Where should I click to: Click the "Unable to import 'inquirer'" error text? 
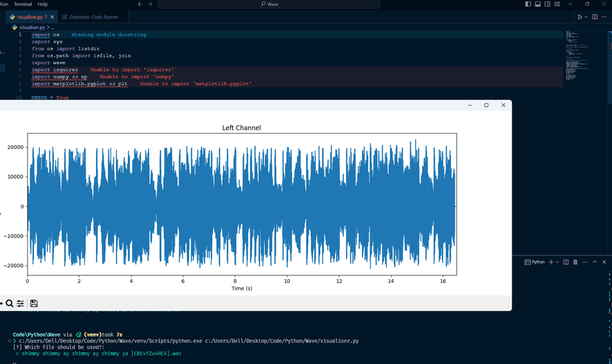tap(132, 69)
